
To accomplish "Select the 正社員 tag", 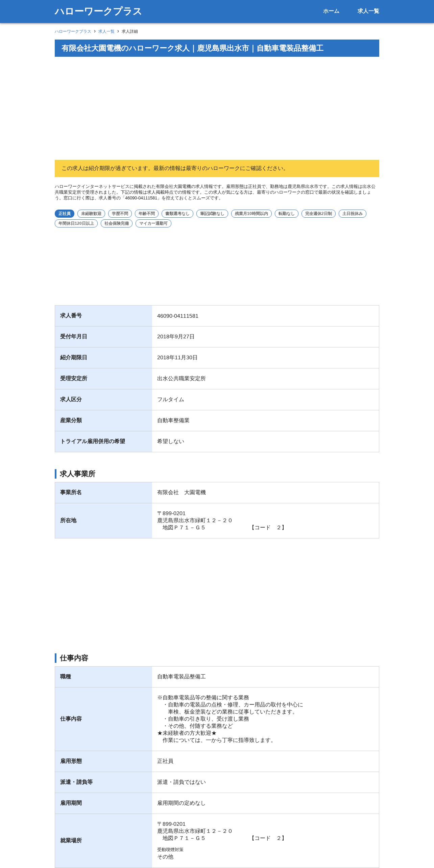I will tap(65, 214).
